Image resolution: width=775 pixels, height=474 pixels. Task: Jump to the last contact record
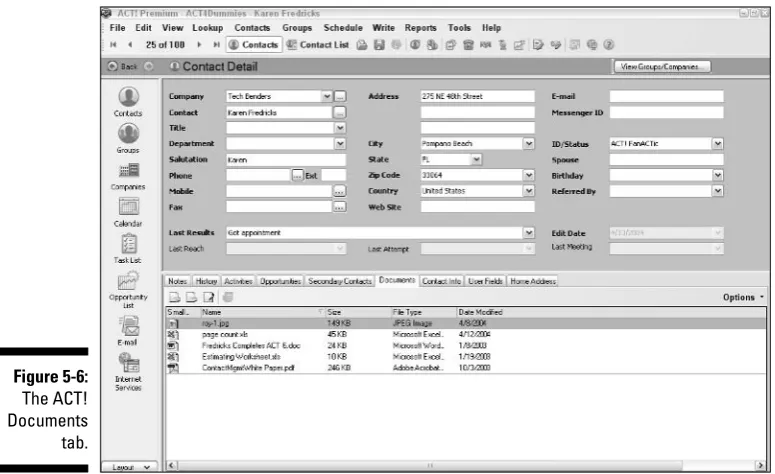(x=216, y=45)
